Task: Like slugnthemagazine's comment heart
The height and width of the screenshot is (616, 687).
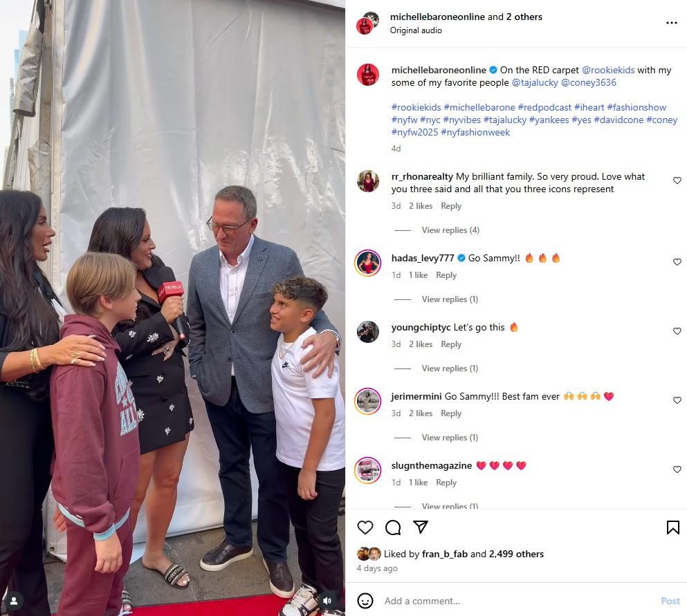Action: pos(677,469)
